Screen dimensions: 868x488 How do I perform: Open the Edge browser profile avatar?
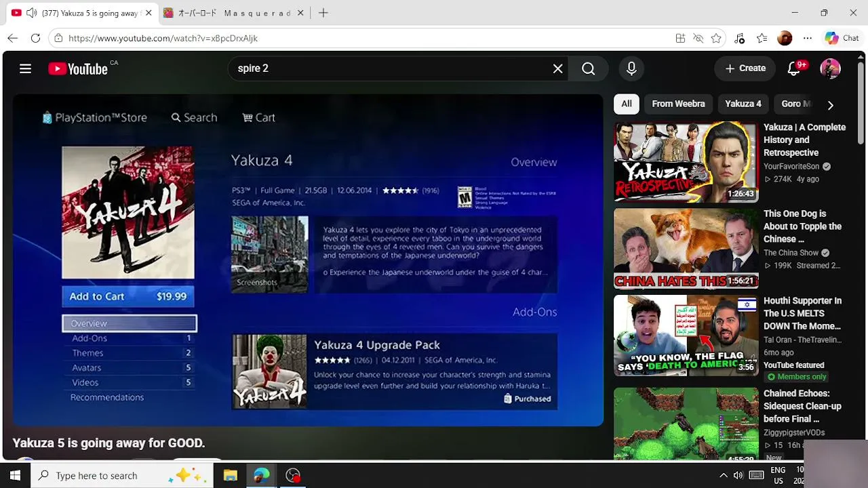pos(785,38)
